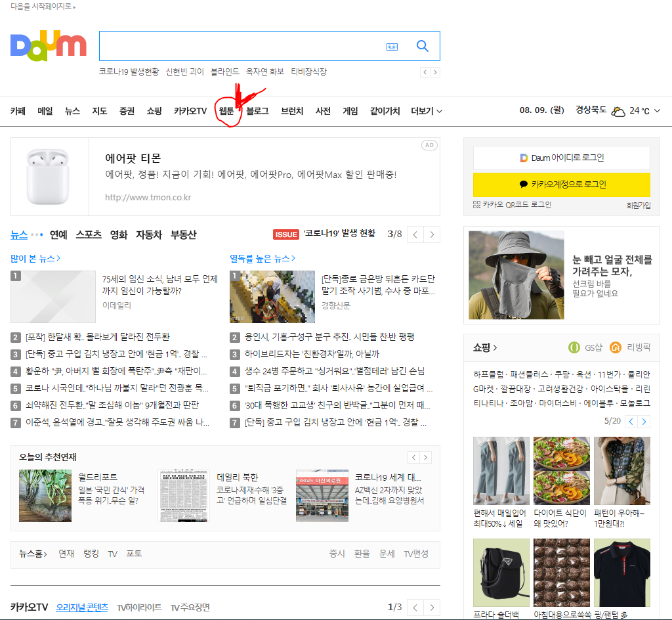Expand the weather details chevron
Image resolution: width=672 pixels, height=620 pixels.
[657, 110]
